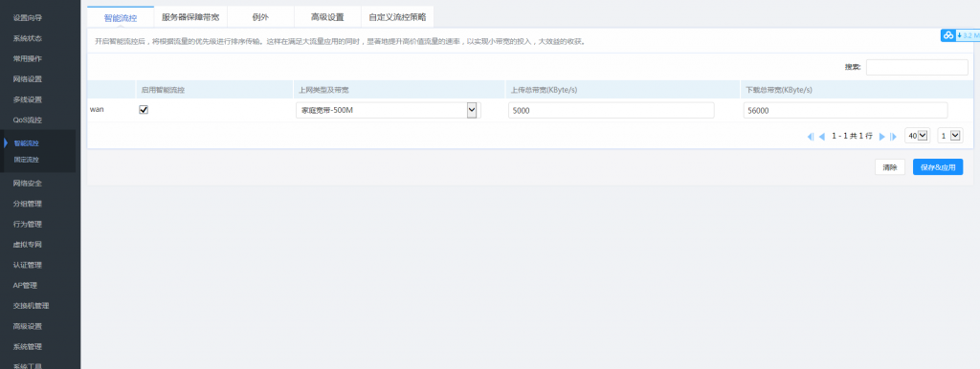Image resolution: width=980 pixels, height=369 pixels.
Task: Open the 40 rows-per-page dropdown
Action: pyautogui.click(x=918, y=136)
